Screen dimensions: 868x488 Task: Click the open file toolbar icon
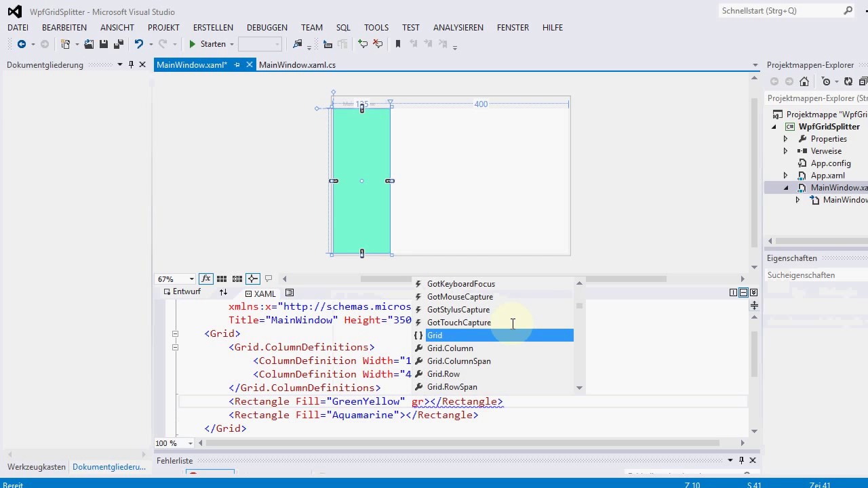(x=89, y=44)
